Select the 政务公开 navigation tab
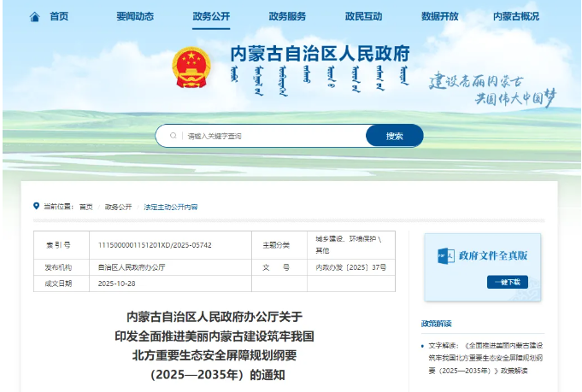582x392 pixels. 211,16
